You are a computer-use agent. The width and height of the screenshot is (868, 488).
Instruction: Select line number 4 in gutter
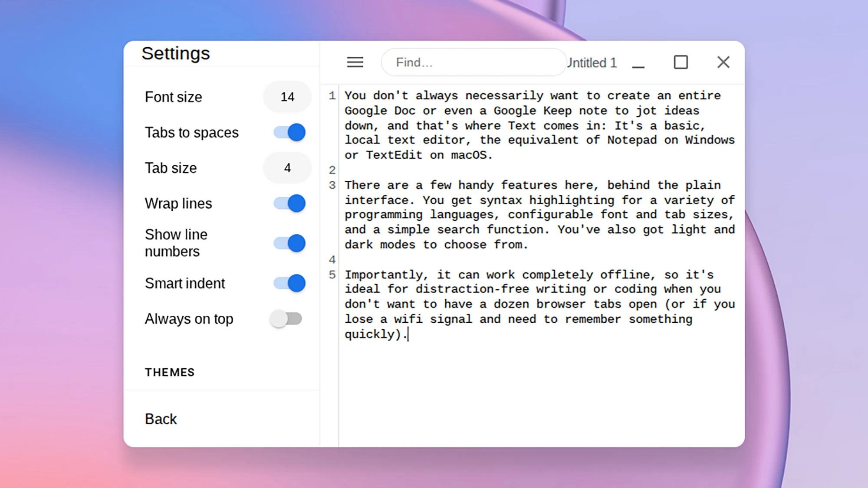click(x=332, y=259)
